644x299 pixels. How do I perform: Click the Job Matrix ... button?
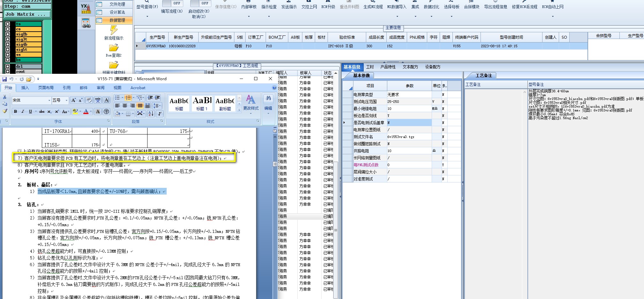[x=27, y=14]
